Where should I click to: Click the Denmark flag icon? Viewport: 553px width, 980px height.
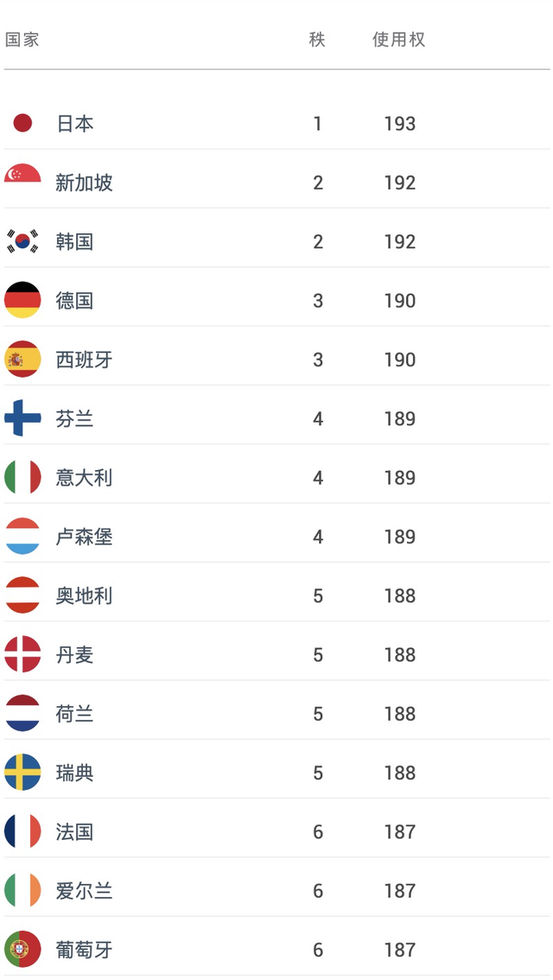[22, 654]
